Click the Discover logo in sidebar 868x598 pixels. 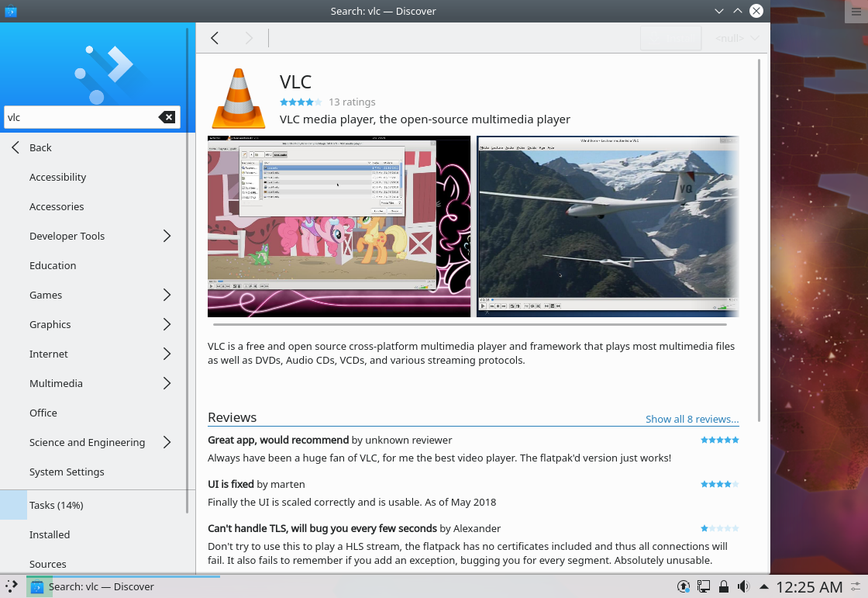pos(105,74)
